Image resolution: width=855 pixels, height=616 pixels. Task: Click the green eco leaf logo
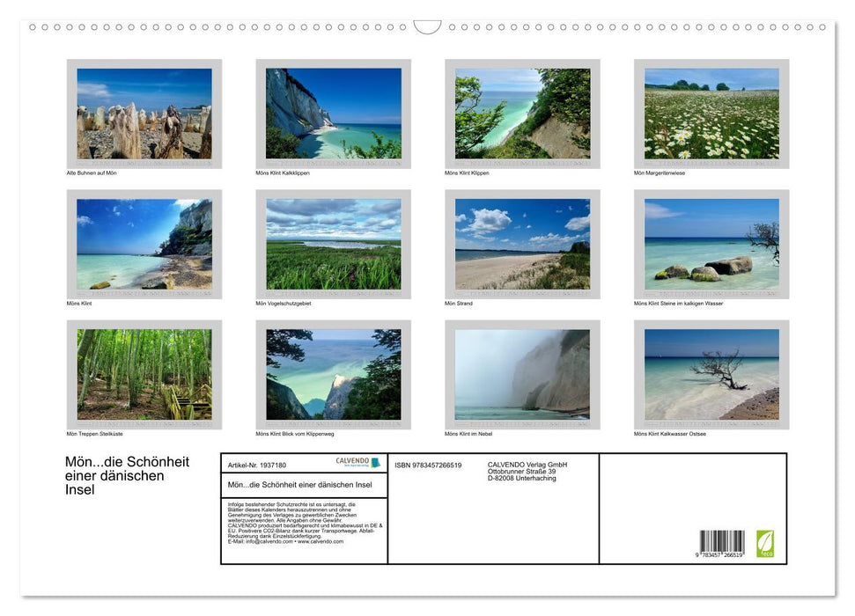(x=765, y=543)
